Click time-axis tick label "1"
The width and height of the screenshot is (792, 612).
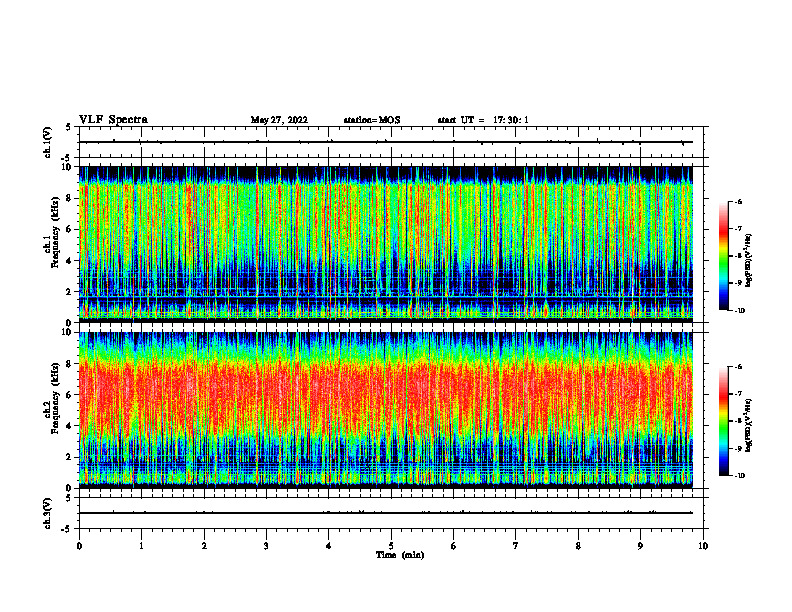point(142,546)
